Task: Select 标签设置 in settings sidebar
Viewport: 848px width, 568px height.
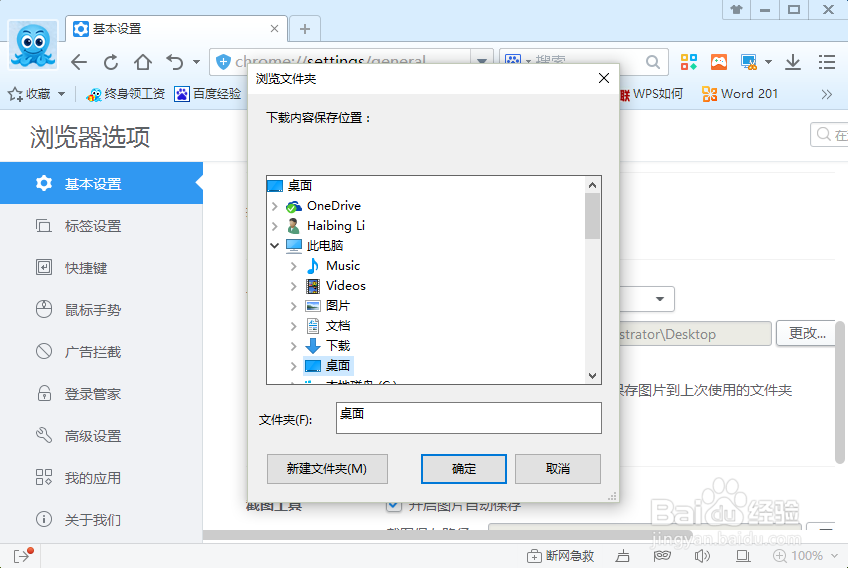Action: click(x=101, y=226)
